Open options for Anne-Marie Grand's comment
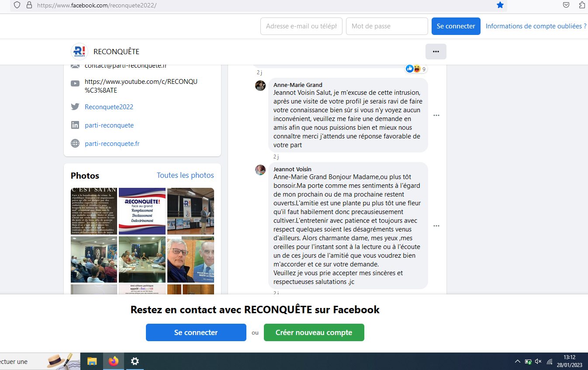The height and width of the screenshot is (370, 588). (436, 115)
